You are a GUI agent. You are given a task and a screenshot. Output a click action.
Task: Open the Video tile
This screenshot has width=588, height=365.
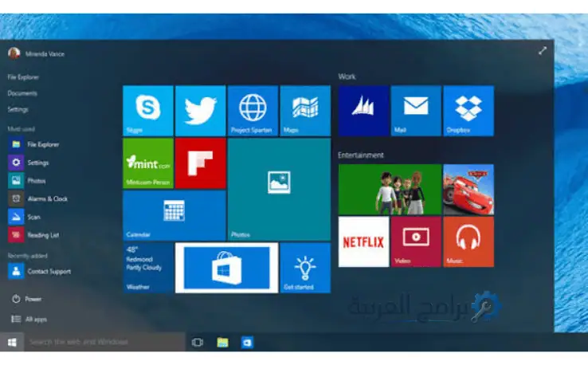coord(416,242)
